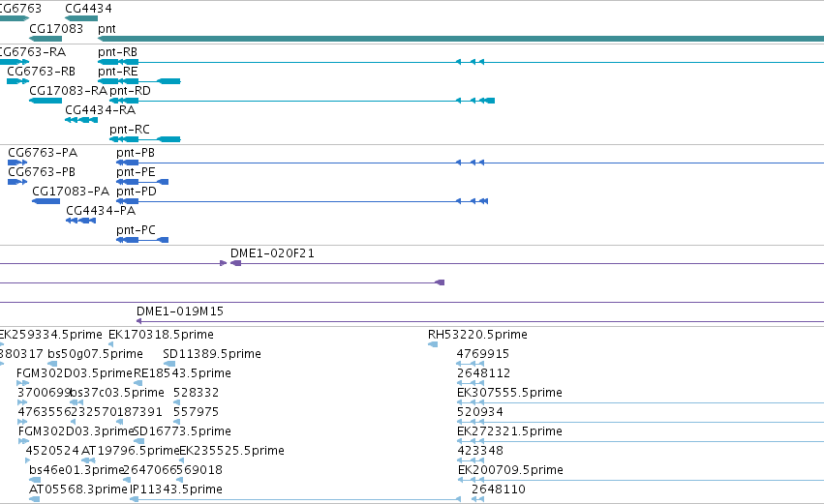The width and height of the screenshot is (824, 504).
Task: Click EST EK307555.5prime label
Action: [x=509, y=393]
